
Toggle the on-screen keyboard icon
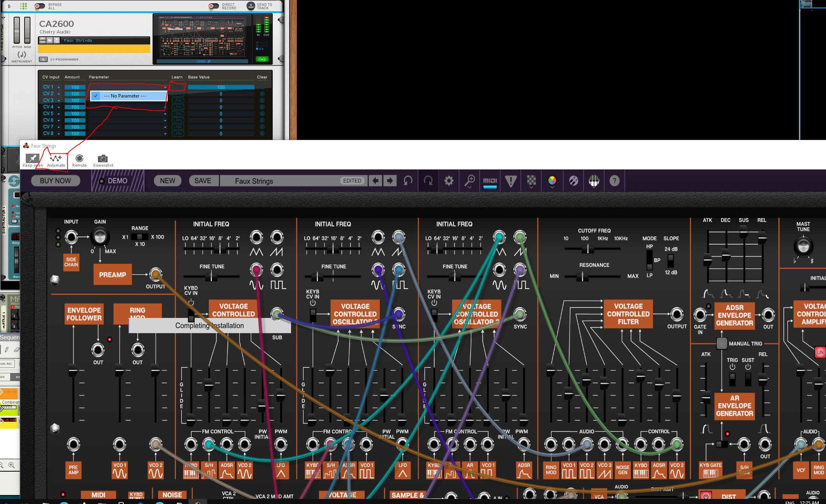coord(594,181)
